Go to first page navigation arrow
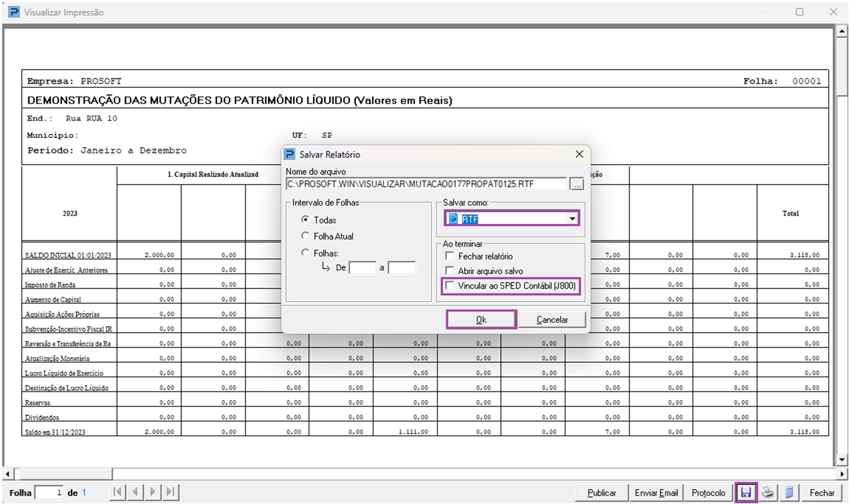Screen dimensions: 849x504 118,492
